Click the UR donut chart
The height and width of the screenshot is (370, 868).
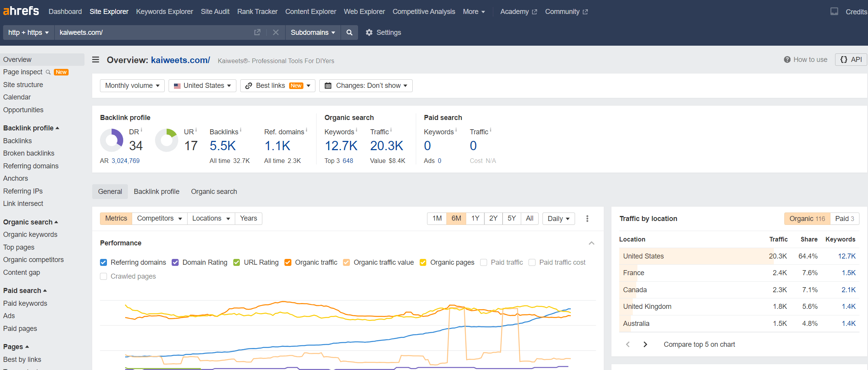(x=167, y=140)
